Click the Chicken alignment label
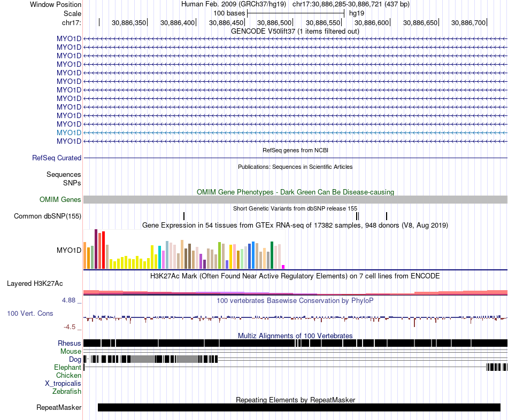Image resolution: width=508 pixels, height=420 pixels. pos(68,375)
